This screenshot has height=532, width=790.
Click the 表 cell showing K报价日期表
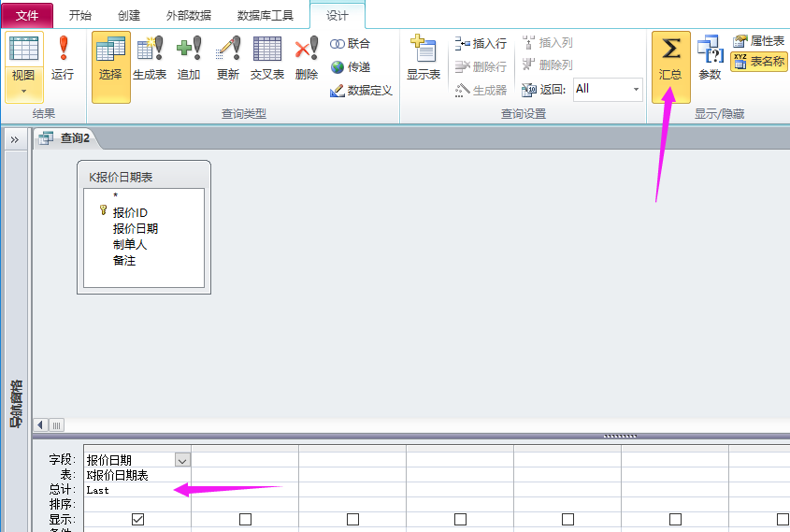[137, 475]
